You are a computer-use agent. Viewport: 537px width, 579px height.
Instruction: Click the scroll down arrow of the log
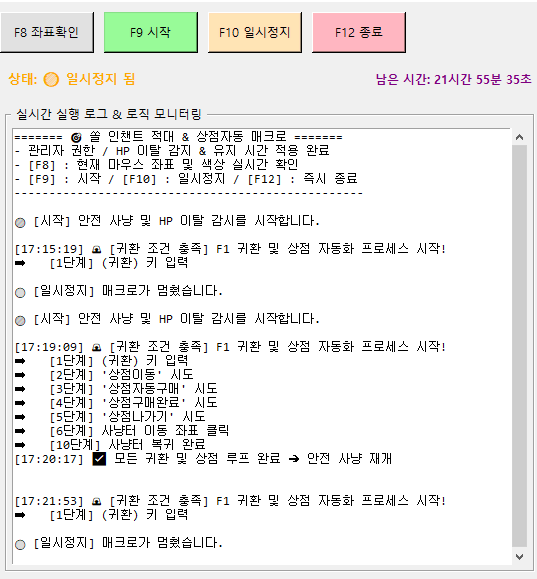(x=519, y=556)
